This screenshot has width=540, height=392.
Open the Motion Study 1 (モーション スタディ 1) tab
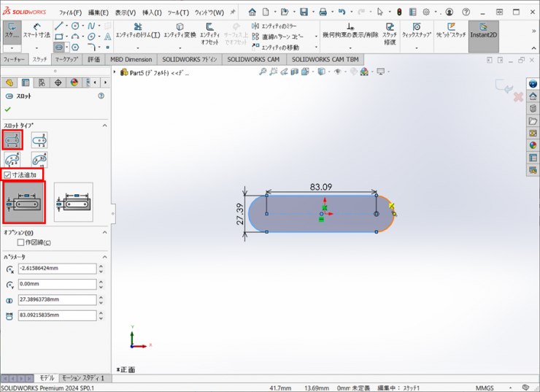82,378
